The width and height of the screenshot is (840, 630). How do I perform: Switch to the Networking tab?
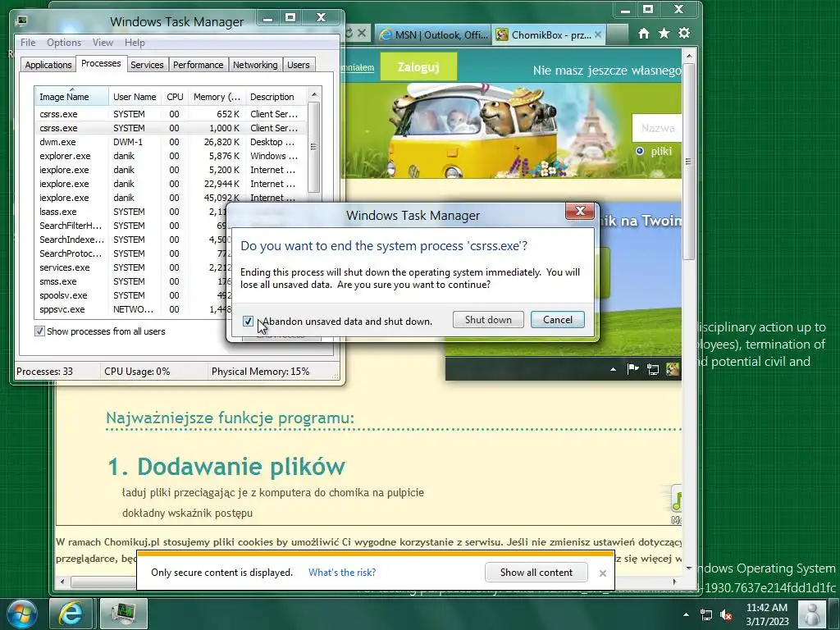[255, 65]
